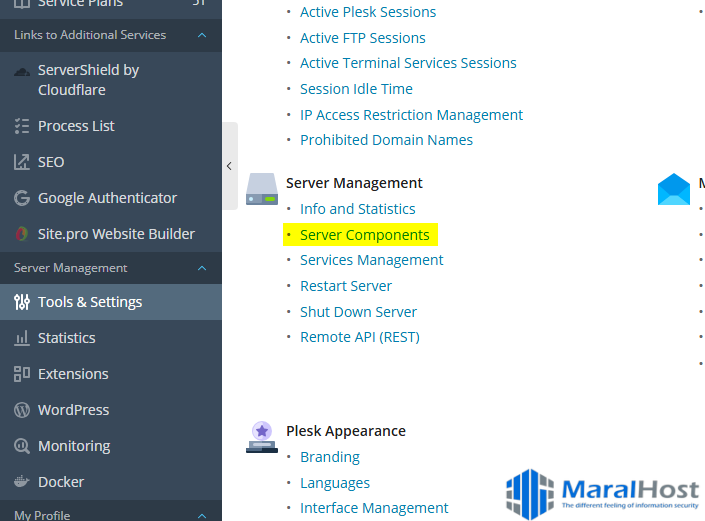Click the WordPress logo icon

click(x=21, y=410)
